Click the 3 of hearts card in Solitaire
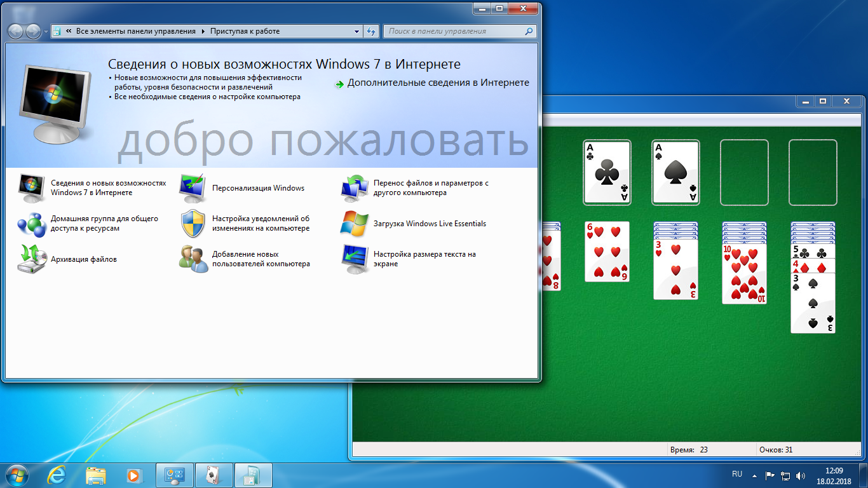The height and width of the screenshot is (488, 868). (x=675, y=269)
